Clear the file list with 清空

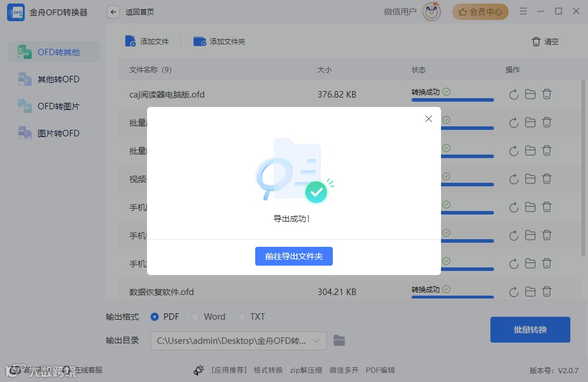pyautogui.click(x=545, y=42)
